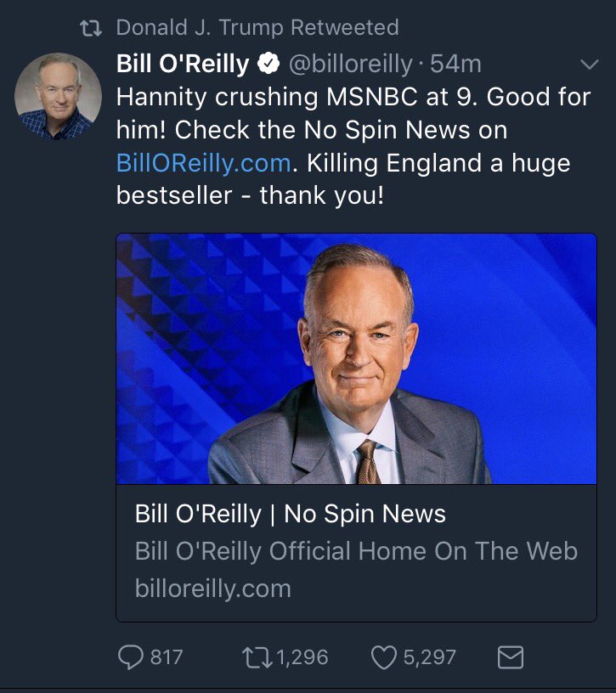This screenshot has height=693, width=616.
Task: Open the bold "Bill O'Reilly" display name
Action: 183,65
